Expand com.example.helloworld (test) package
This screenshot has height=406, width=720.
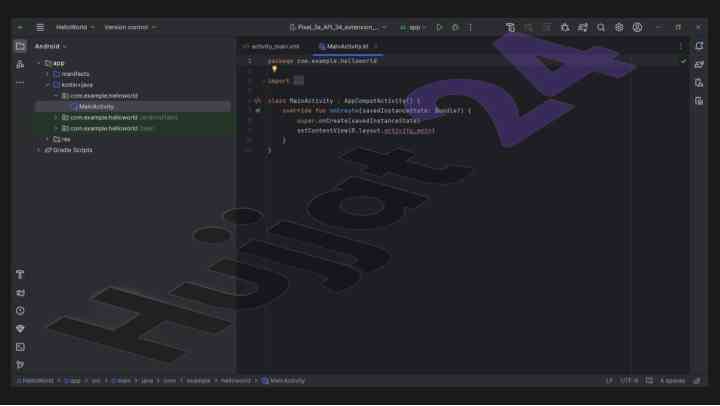pos(56,129)
